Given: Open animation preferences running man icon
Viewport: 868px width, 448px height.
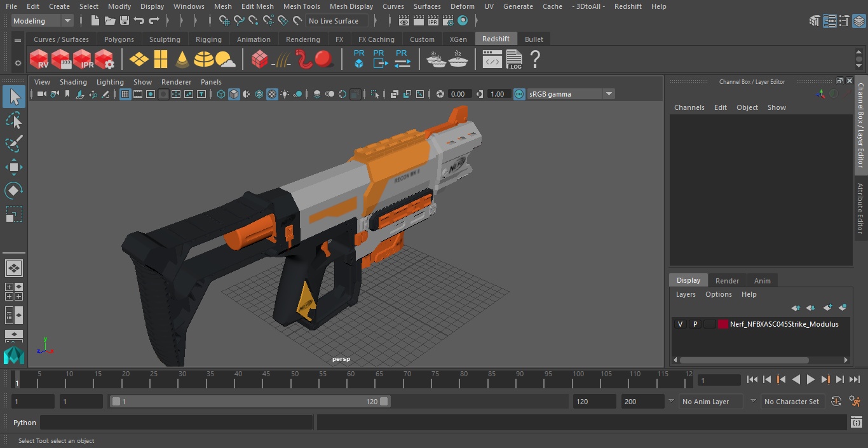Looking at the screenshot, I should click(x=855, y=402).
